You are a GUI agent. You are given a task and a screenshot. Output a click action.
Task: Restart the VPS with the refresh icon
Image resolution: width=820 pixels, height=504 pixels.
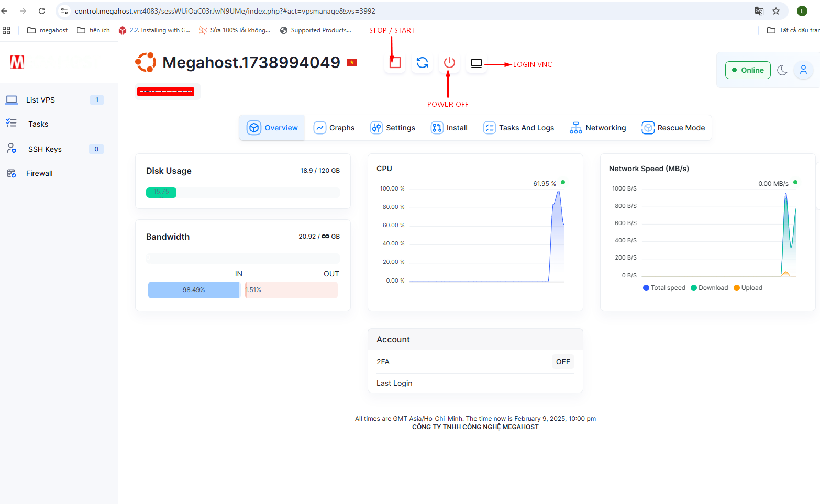tap(422, 63)
